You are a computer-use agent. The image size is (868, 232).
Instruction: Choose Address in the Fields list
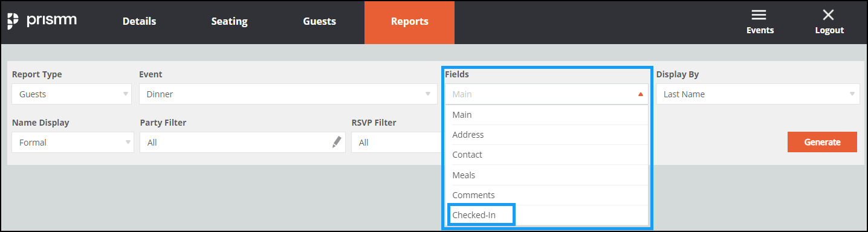click(547, 135)
